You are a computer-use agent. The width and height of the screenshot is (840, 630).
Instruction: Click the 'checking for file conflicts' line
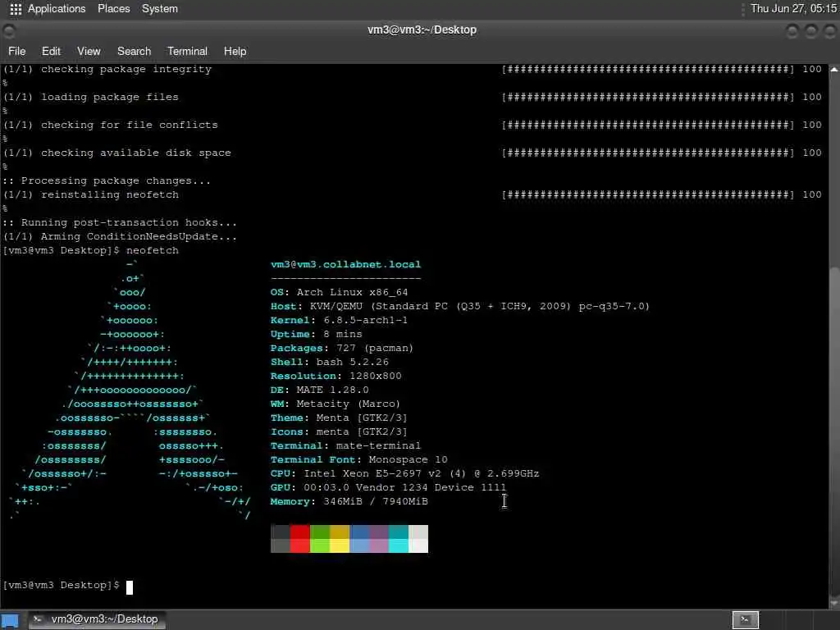tap(111, 126)
